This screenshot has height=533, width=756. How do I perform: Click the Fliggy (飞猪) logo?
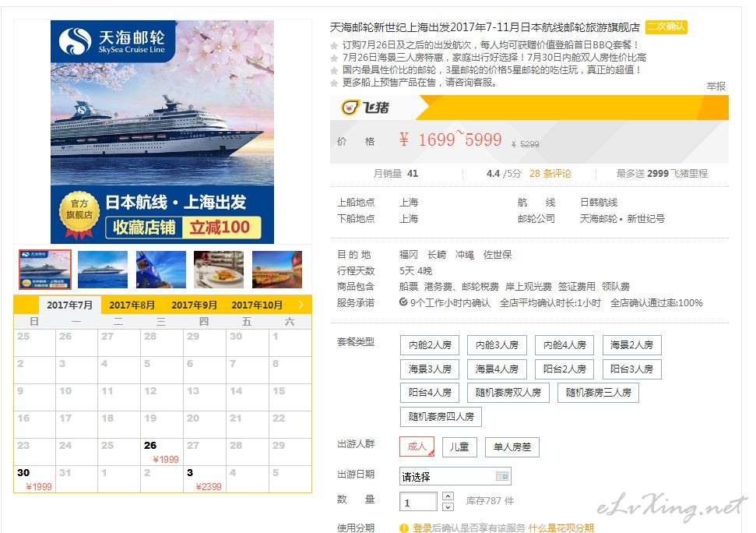coord(365,107)
